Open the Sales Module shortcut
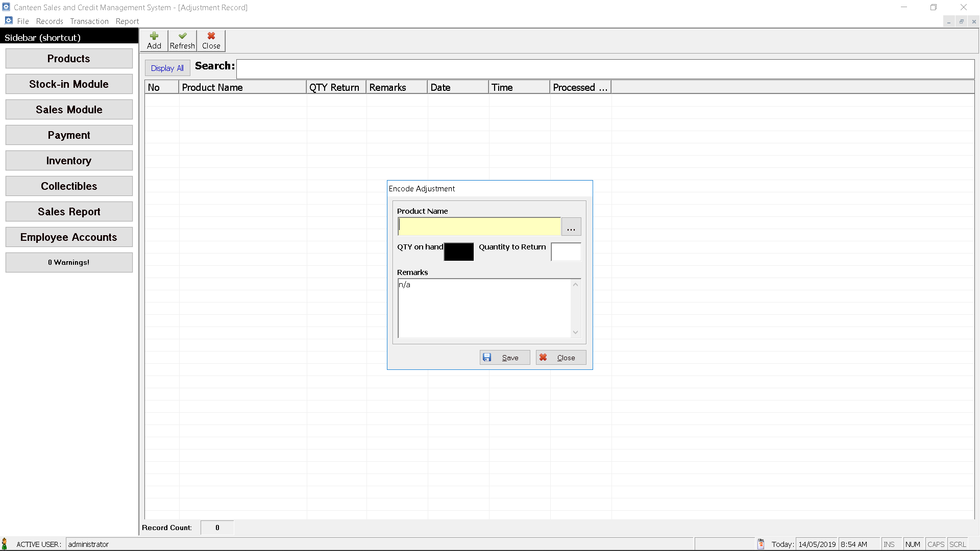Image resolution: width=980 pixels, height=551 pixels. [69, 110]
